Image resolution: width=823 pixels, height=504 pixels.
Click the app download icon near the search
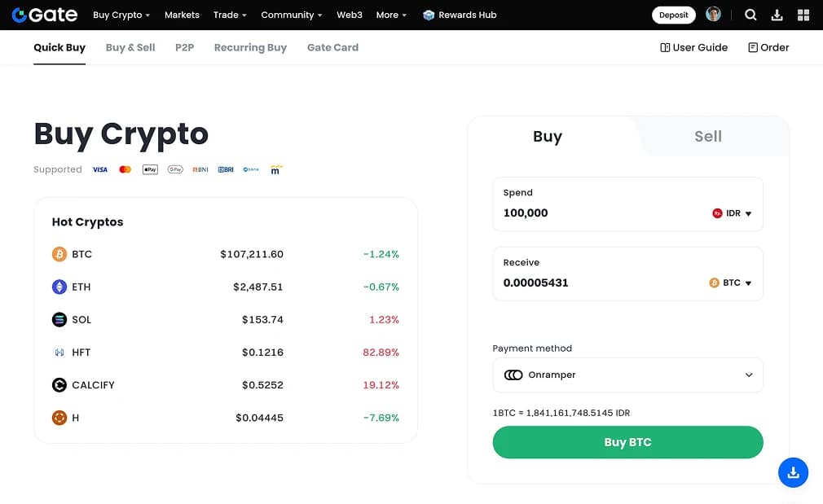[776, 15]
